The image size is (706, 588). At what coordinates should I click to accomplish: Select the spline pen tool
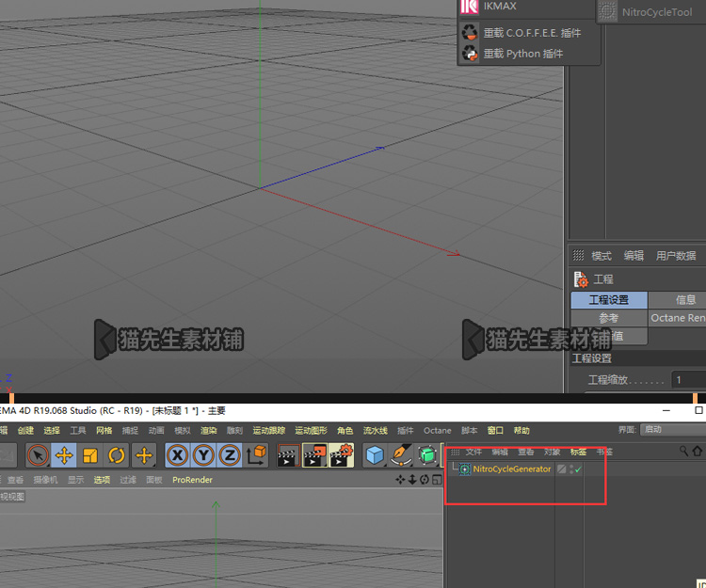pyautogui.click(x=401, y=455)
